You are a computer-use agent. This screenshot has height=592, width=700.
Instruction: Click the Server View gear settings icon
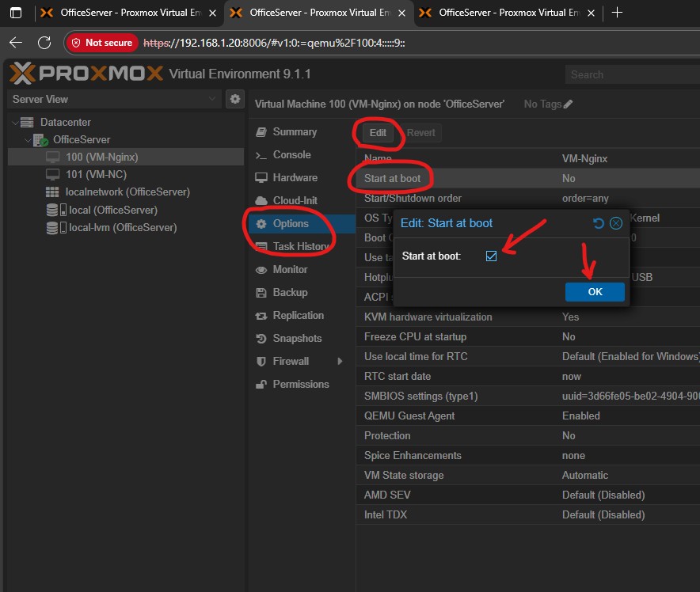234,99
